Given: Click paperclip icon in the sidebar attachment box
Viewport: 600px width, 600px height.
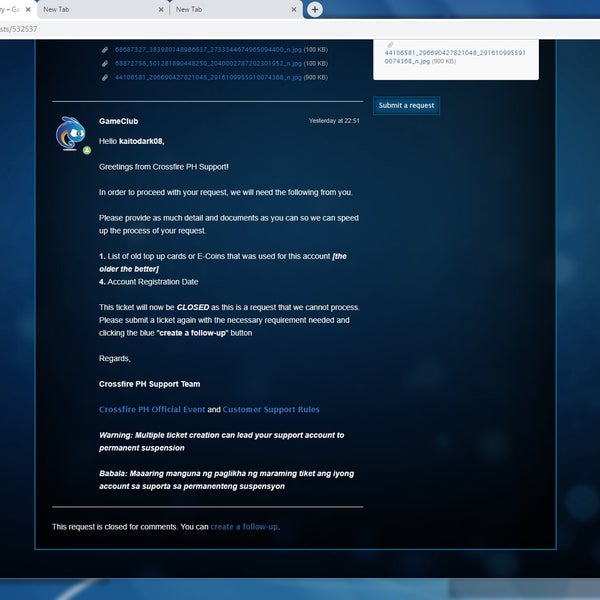Looking at the screenshot, I should (x=390, y=44).
